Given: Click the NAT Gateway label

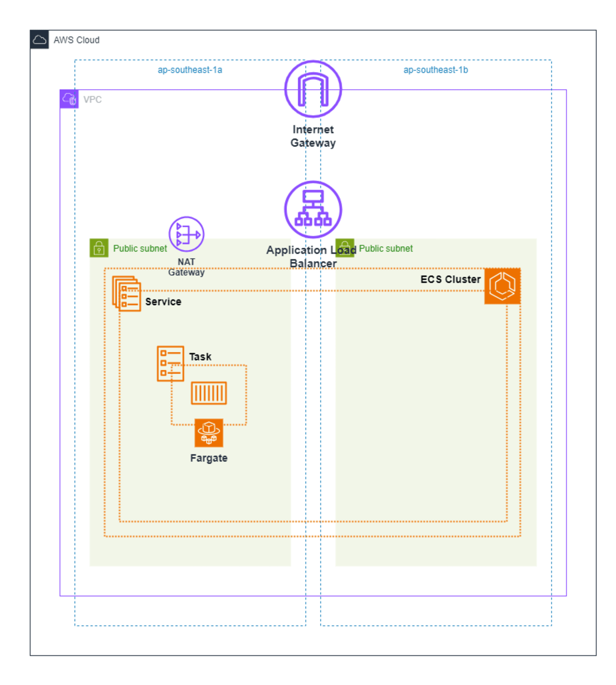Looking at the screenshot, I should (x=186, y=267).
